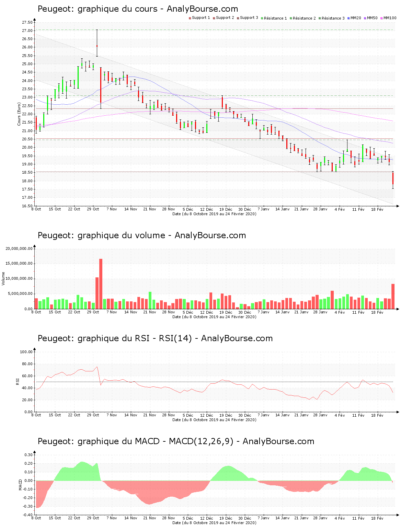Click the Support 1 legend color square
This screenshot has width=412, height=532.
[190, 18]
